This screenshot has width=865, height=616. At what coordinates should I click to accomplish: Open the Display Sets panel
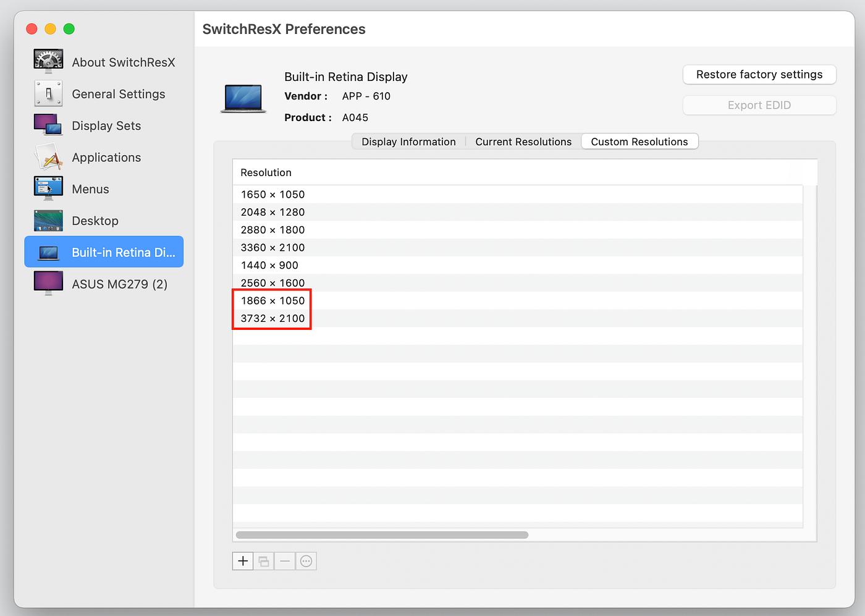pos(106,125)
